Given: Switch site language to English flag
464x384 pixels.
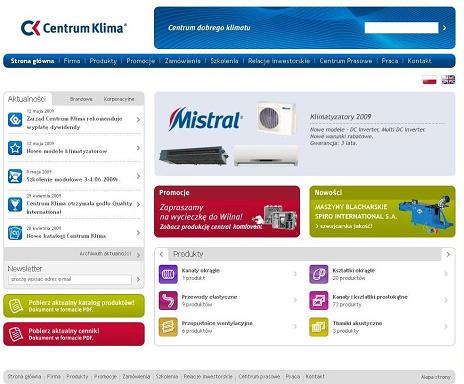Looking at the screenshot, I should click(x=448, y=80).
